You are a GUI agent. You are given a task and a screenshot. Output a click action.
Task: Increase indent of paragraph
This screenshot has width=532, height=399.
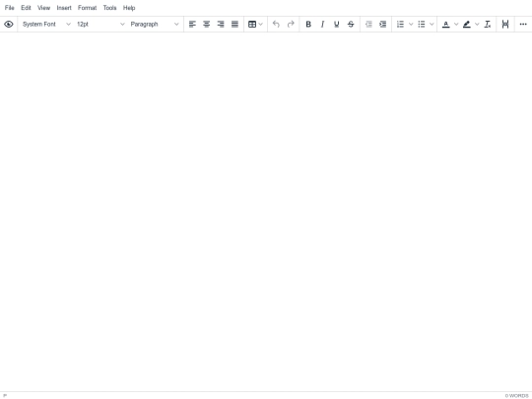click(x=382, y=24)
